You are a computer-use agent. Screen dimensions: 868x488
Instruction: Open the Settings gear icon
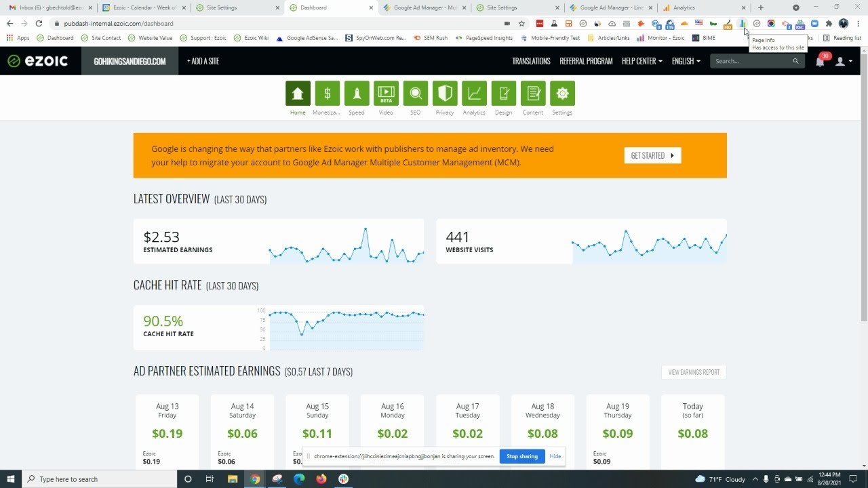(x=562, y=94)
